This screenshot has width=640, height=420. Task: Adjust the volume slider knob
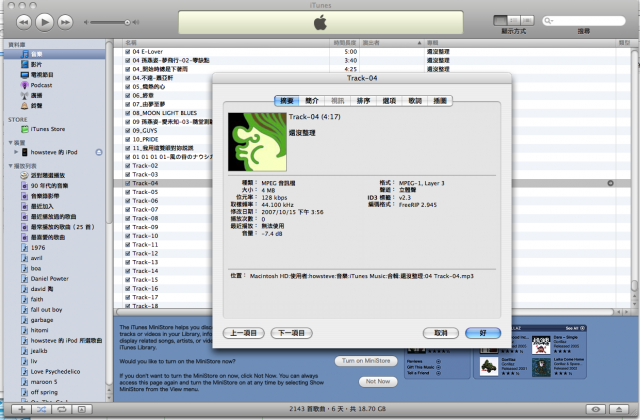pos(127,22)
